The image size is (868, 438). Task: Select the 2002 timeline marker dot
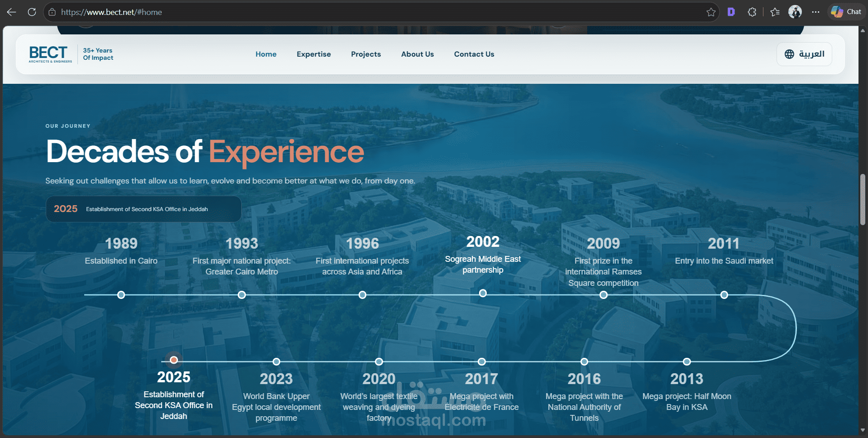pyautogui.click(x=483, y=293)
